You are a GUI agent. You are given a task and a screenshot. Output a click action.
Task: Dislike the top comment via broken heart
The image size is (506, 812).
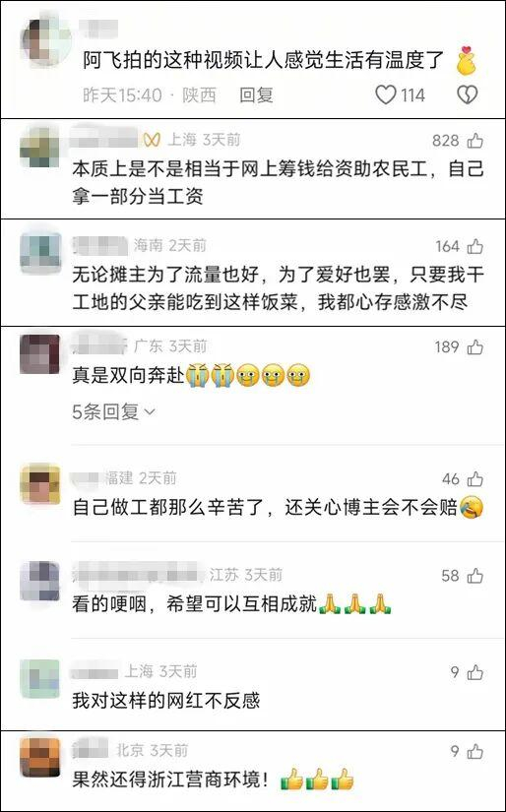pyautogui.click(x=468, y=94)
